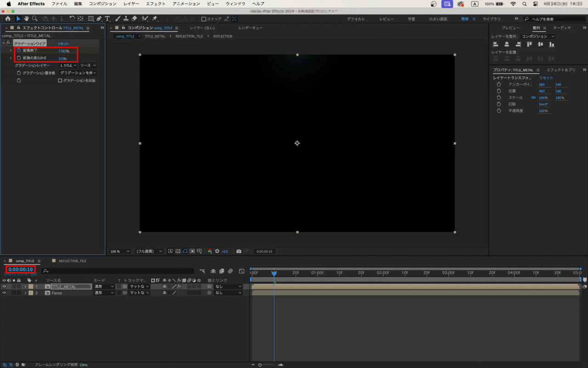Open viewer 100% magnification dropdown
The image size is (588, 368).
[x=119, y=252]
